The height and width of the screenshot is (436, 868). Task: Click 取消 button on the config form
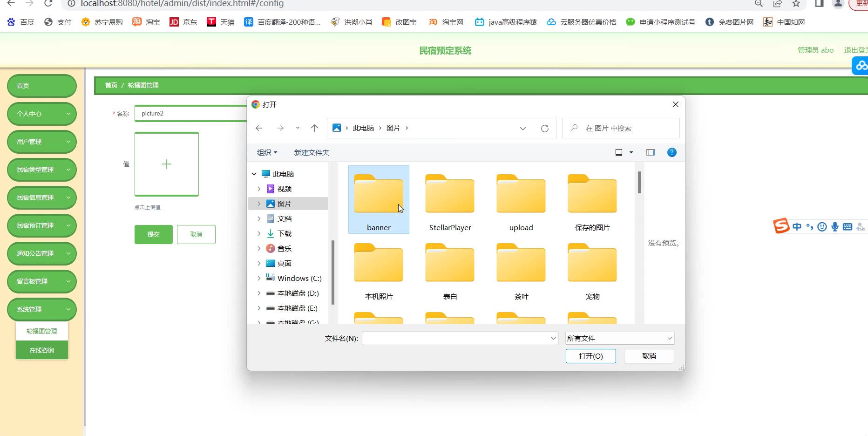[197, 234]
